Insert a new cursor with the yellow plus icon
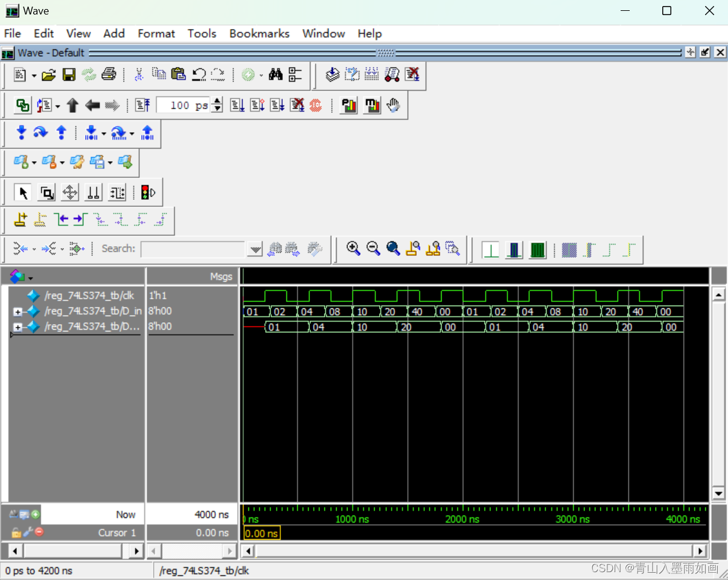Screen dimensions: 728x580 (21, 220)
